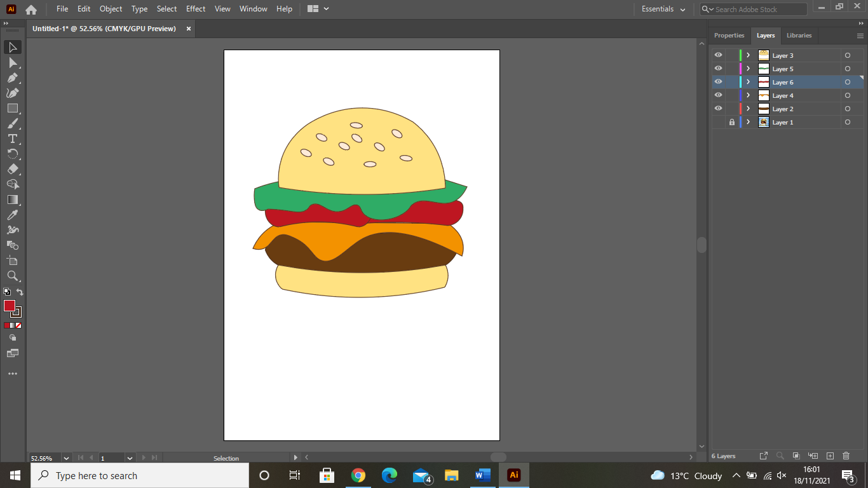Hide Layer 3 visibility eye

(x=719, y=55)
